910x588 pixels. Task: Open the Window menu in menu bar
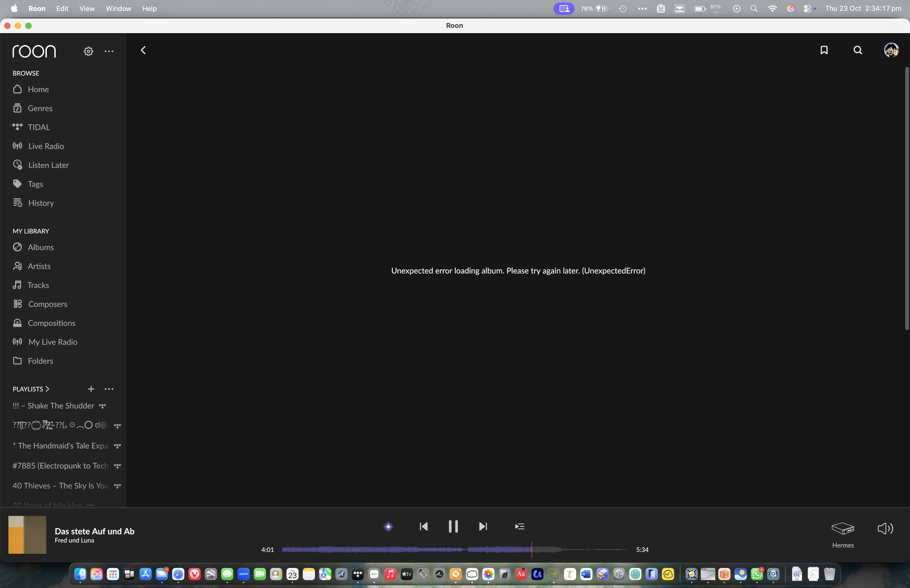point(118,8)
